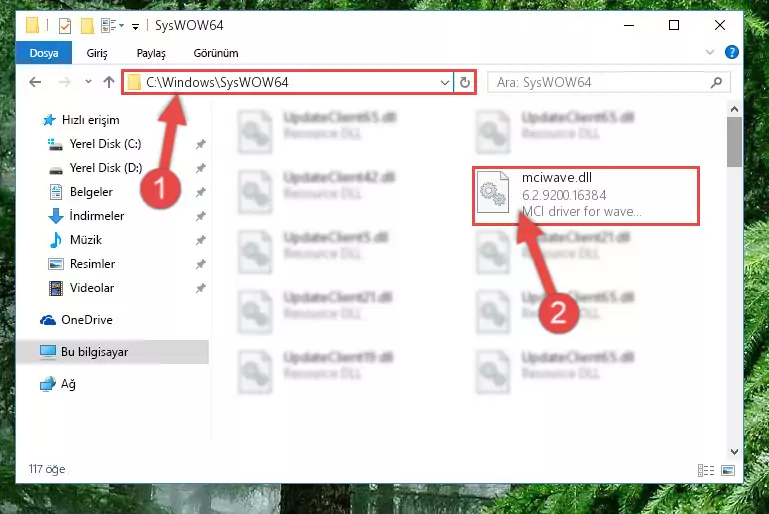Refresh the SysWOW64 folder
Image resolution: width=769 pixels, height=514 pixels.
click(x=465, y=82)
